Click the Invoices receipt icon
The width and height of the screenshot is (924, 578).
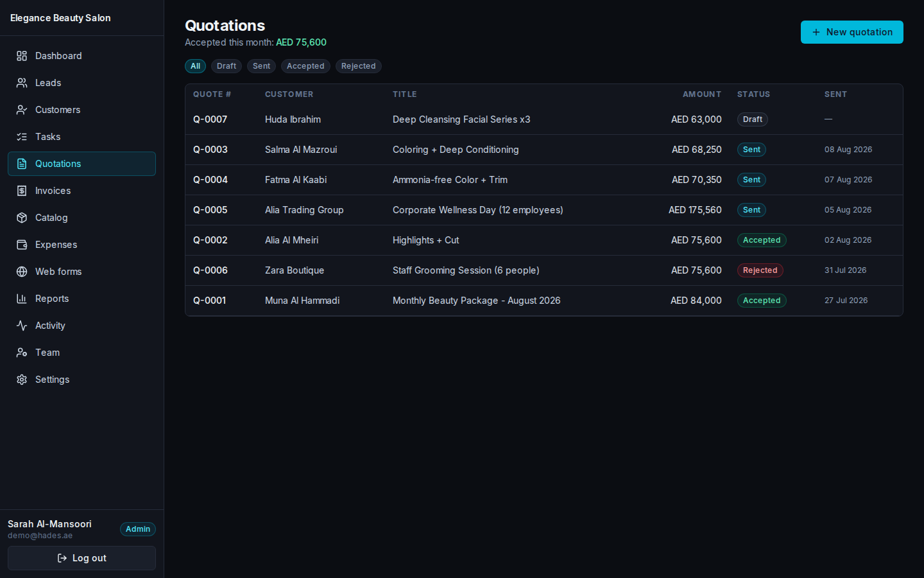(x=22, y=191)
